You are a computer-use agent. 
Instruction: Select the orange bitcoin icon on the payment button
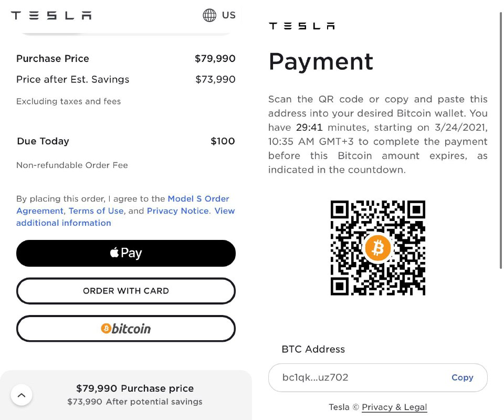click(107, 328)
